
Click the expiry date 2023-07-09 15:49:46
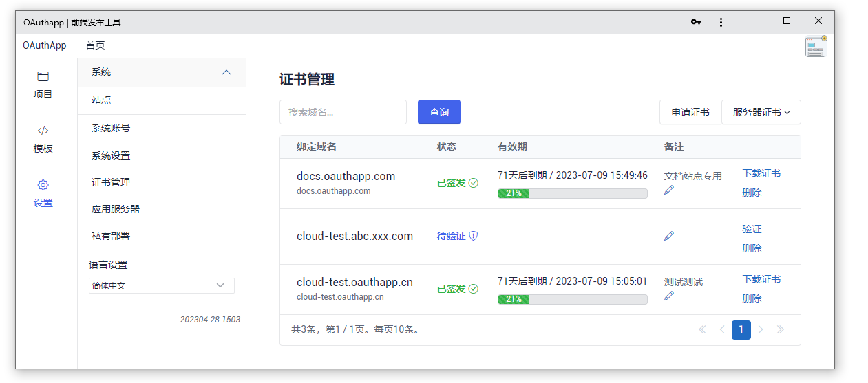[x=602, y=175]
